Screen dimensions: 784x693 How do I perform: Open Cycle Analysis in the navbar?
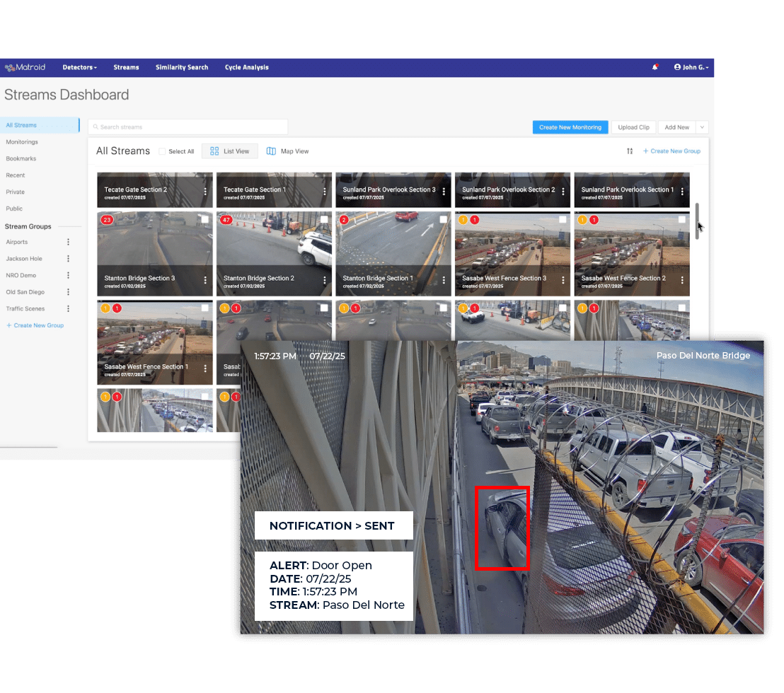[246, 67]
